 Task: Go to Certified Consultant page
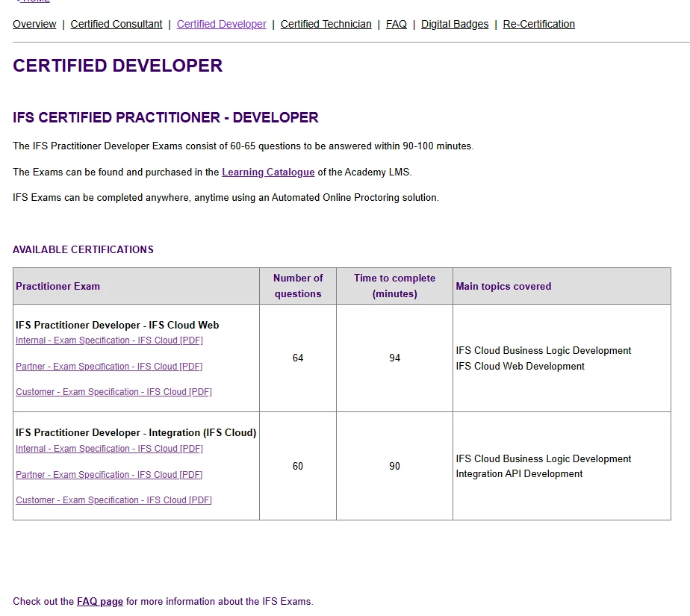click(116, 24)
